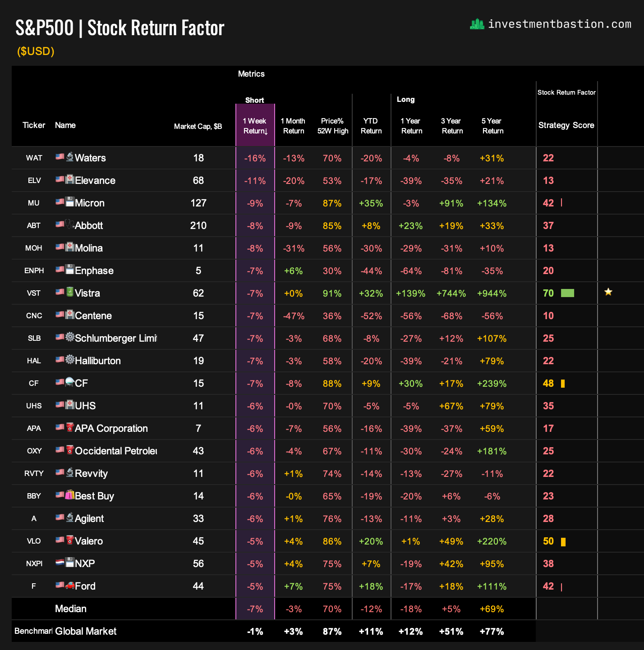Screen dimensions: 644x650
Task: Click Centene's Strategy Score 10
Action: tap(548, 316)
